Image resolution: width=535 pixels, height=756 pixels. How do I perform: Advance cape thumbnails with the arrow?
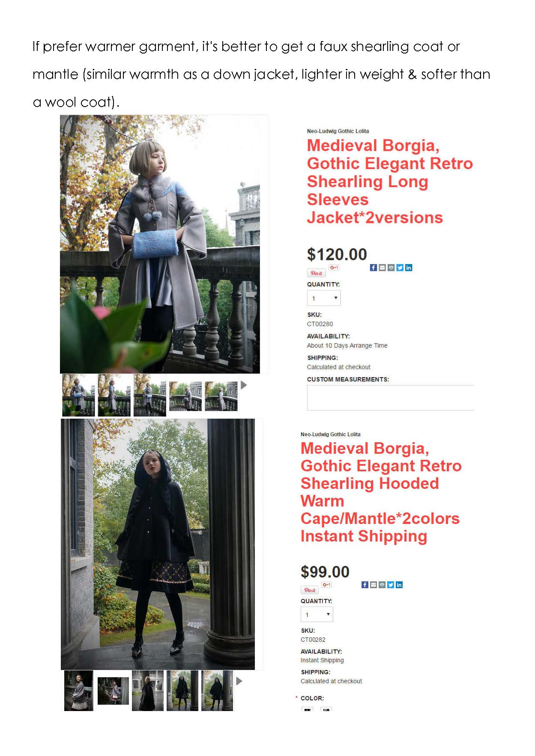239,681
